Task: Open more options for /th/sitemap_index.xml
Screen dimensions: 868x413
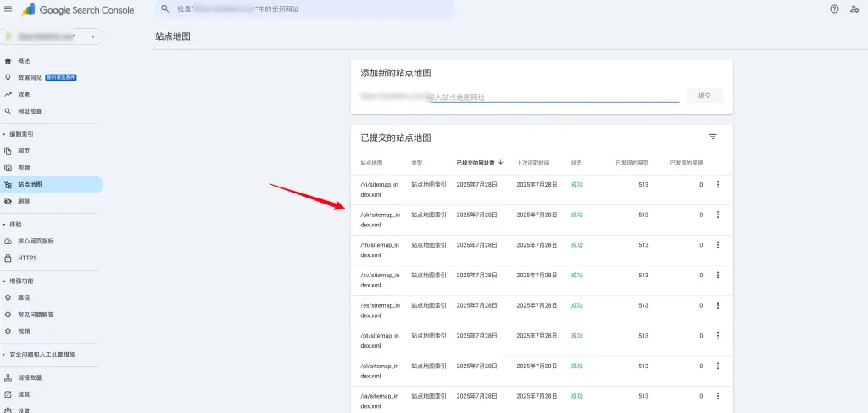Action: pos(718,245)
